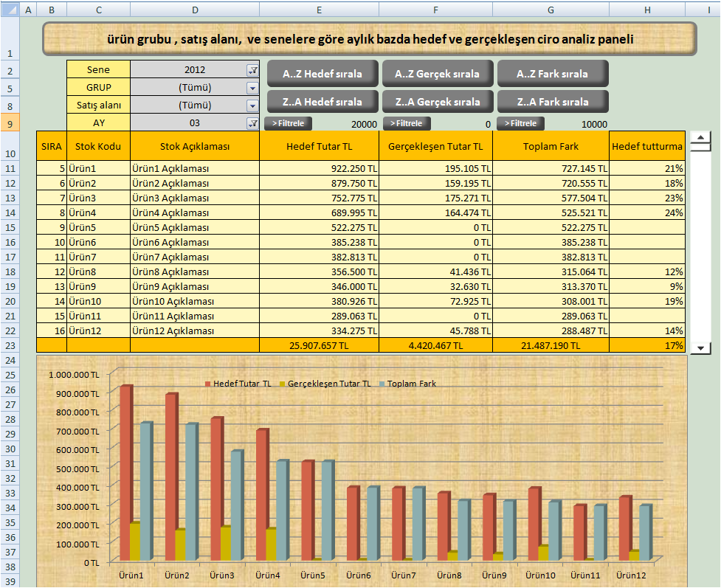Click the yellow Gerçekleşen Tutar TL legend marker
This screenshot has height=588, width=721.
[x=283, y=384]
